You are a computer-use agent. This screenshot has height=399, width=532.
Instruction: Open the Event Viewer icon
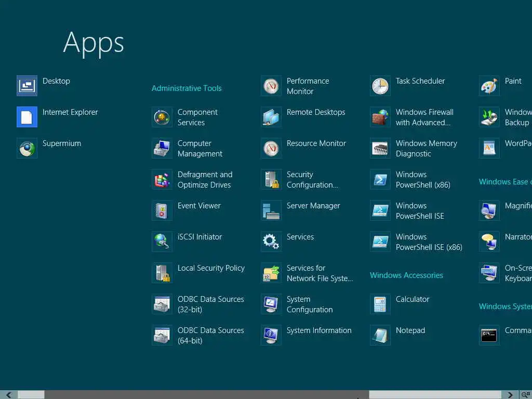[162, 211]
